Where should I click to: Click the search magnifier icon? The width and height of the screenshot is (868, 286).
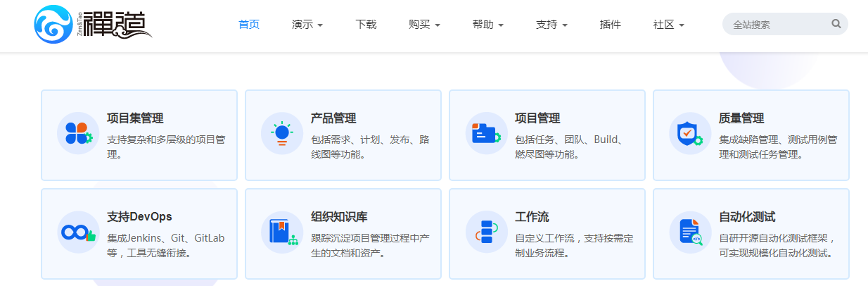(x=836, y=24)
